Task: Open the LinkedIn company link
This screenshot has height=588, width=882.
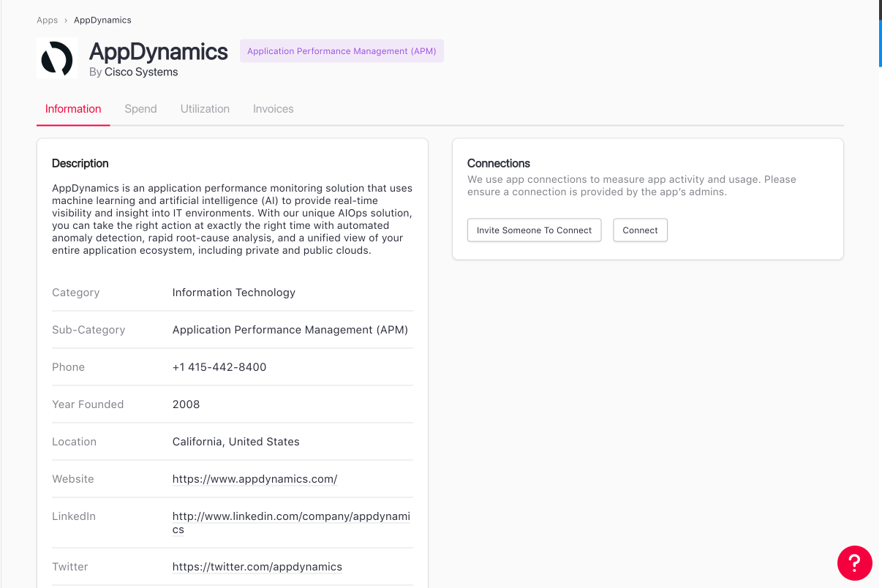Action: pyautogui.click(x=291, y=523)
